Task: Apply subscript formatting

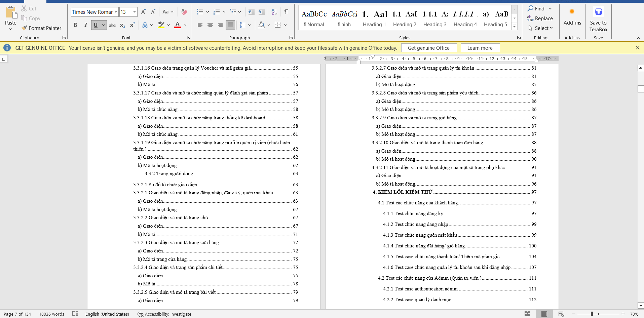Action: tap(122, 25)
